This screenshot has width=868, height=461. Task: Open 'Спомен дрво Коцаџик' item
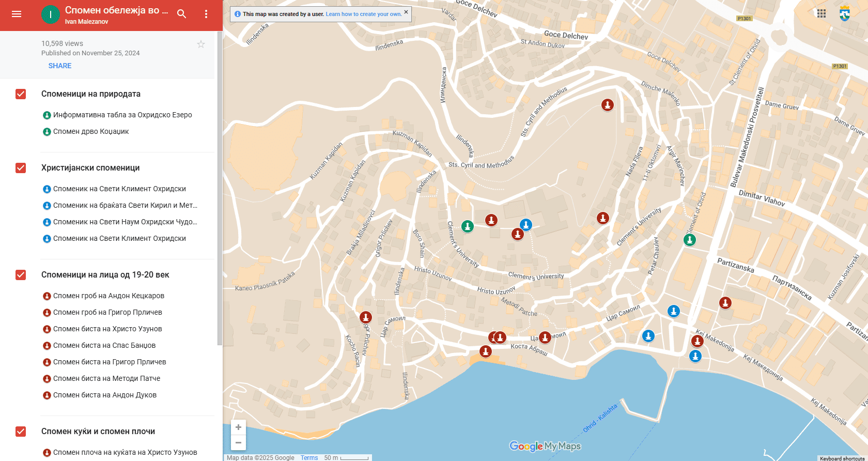(x=91, y=131)
